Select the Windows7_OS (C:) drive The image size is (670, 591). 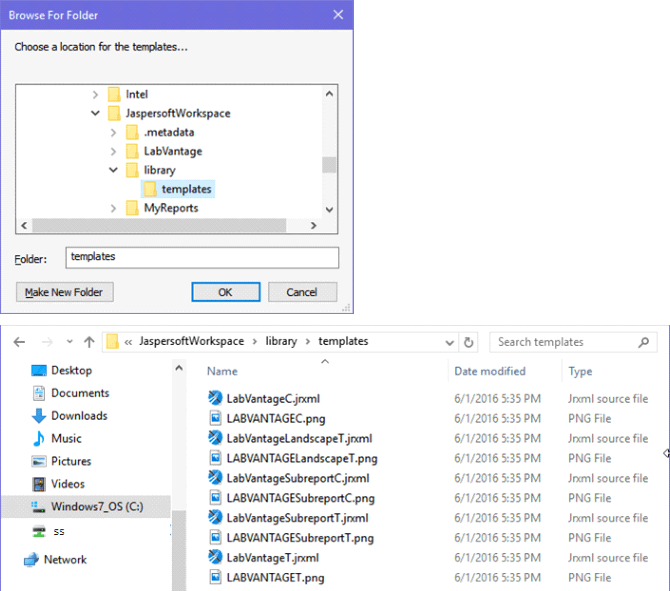pos(86,506)
